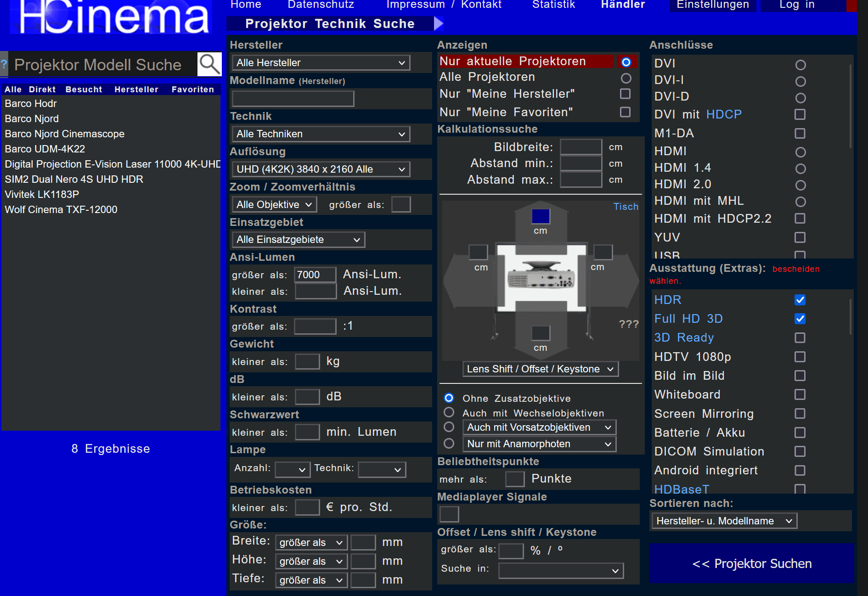This screenshot has height=596, width=868.
Task: Open Lens Shift / Offset / Keystone dropdown
Action: 540,369
